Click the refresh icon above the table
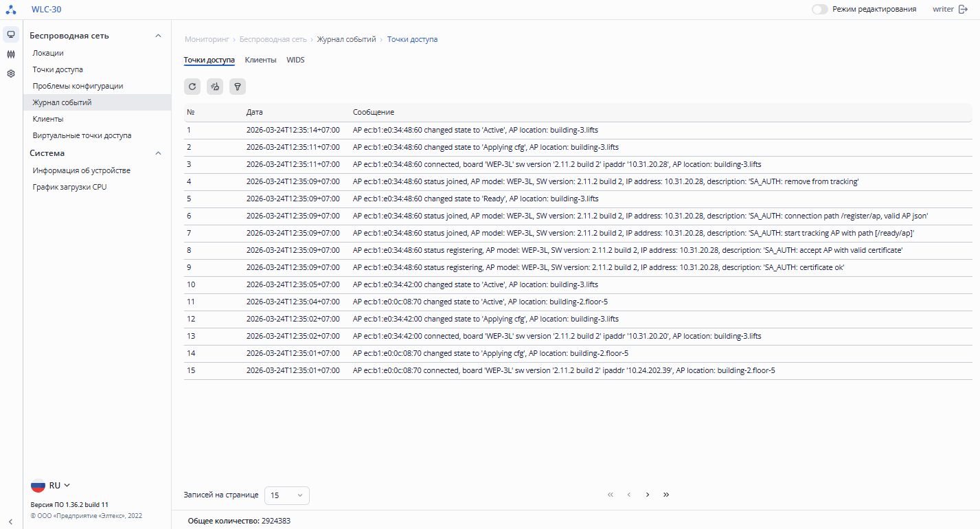Screen dimensions: 980x529 point(192,87)
